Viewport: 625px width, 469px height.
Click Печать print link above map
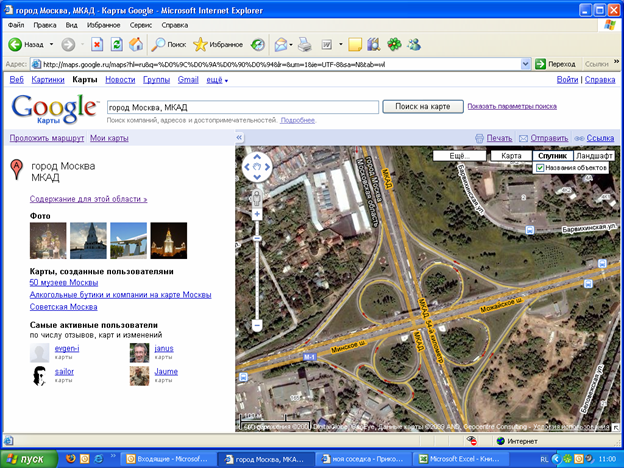point(499,138)
